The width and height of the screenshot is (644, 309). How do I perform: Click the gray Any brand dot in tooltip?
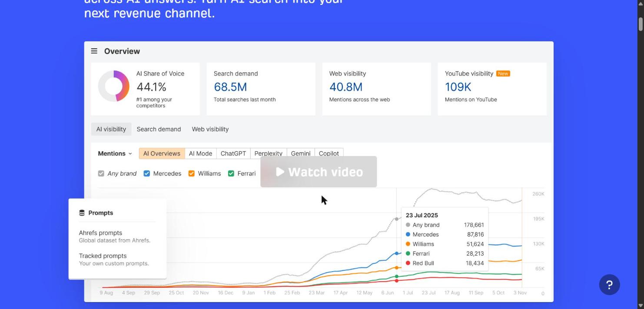[x=408, y=225]
